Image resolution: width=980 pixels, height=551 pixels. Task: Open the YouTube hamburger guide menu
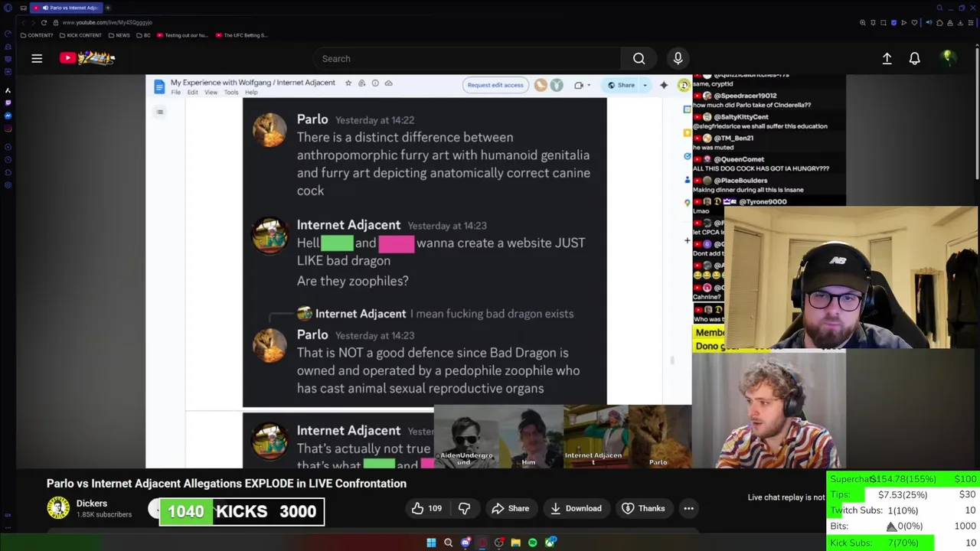pyautogui.click(x=37, y=58)
